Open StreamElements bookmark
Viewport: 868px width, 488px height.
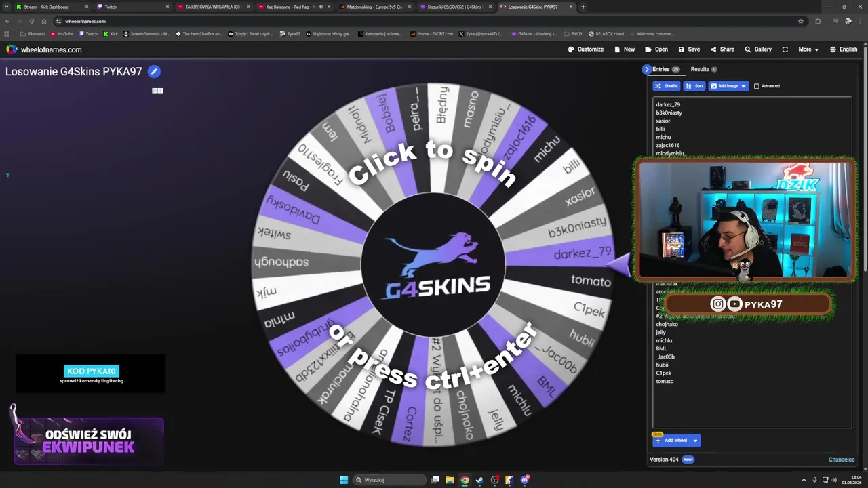[x=146, y=33]
